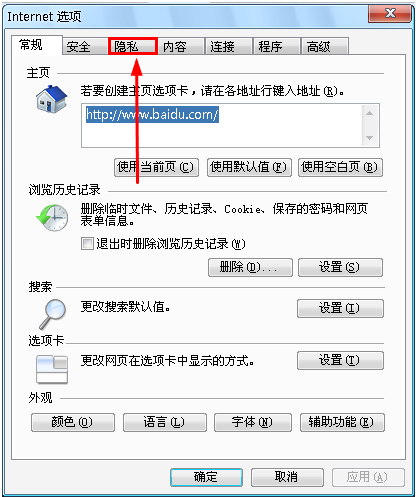Click the blue house homepage icon
The width and height of the screenshot is (416, 497).
(52, 99)
